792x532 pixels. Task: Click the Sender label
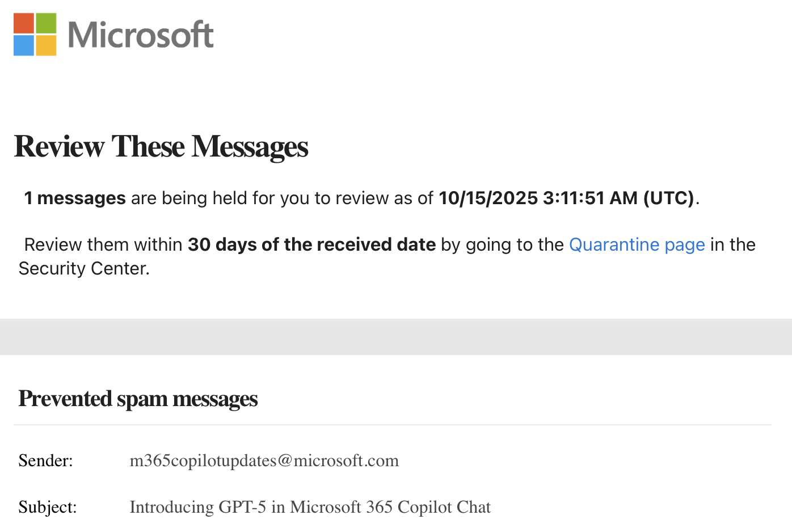point(45,461)
